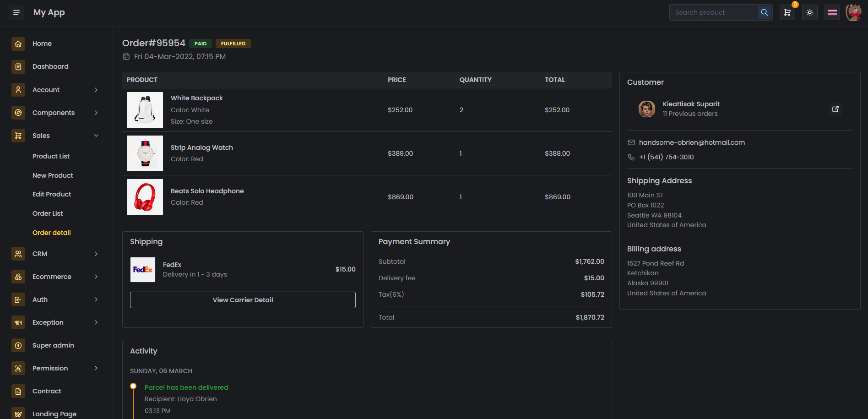This screenshot has height=419, width=868.
Task: Expand the Permission menu chevron
Action: point(96,368)
